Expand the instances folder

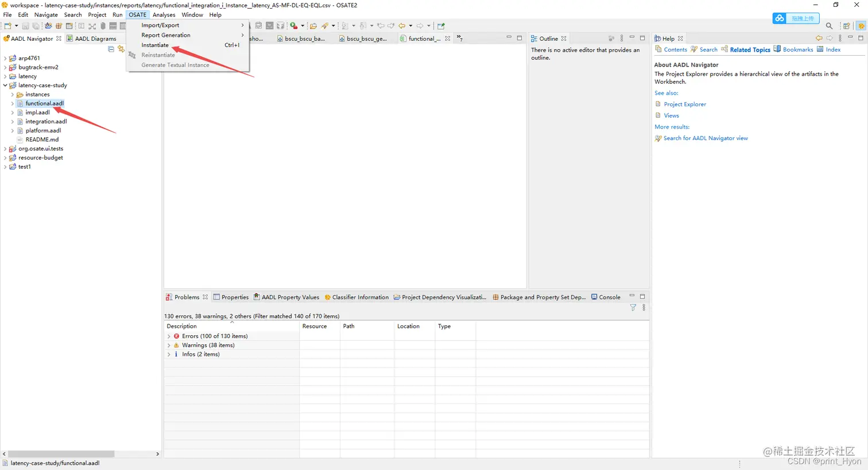(x=12, y=95)
